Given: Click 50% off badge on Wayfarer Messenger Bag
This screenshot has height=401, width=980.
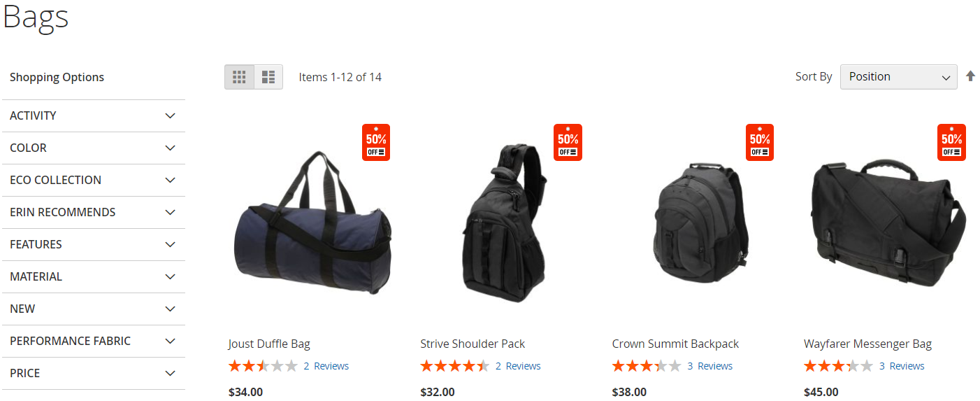Looking at the screenshot, I should (x=951, y=142).
